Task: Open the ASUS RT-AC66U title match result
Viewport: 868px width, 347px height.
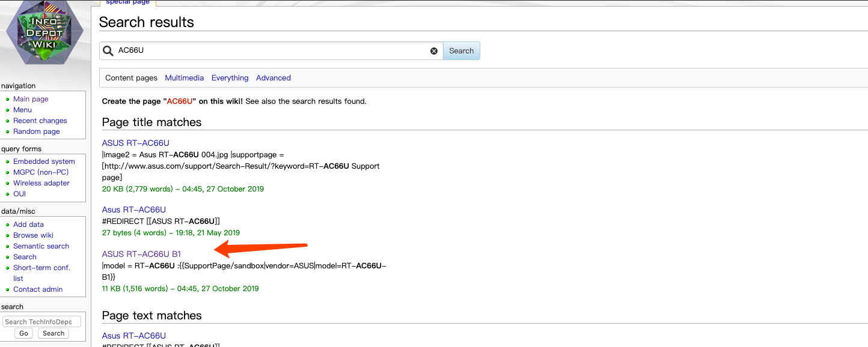Action: pyautogui.click(x=136, y=143)
